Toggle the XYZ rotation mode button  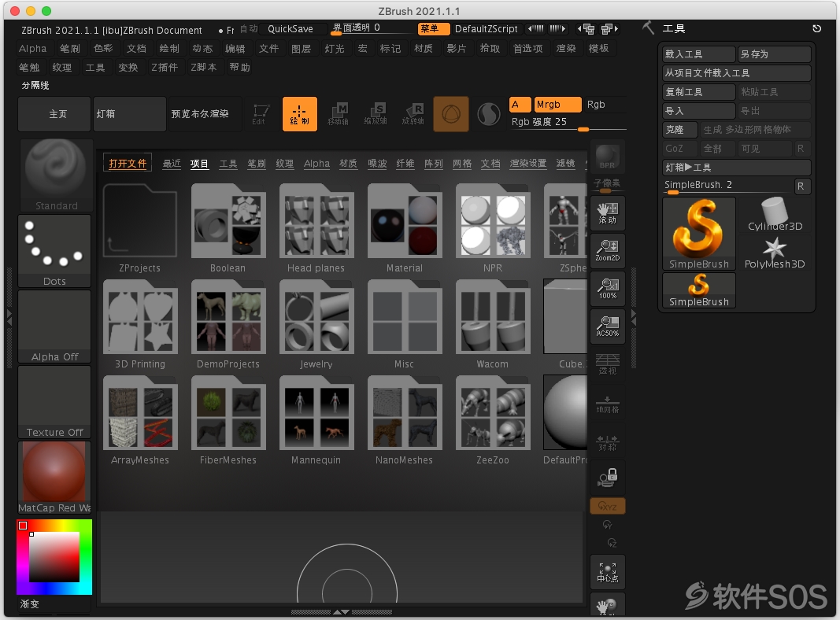[x=608, y=506]
